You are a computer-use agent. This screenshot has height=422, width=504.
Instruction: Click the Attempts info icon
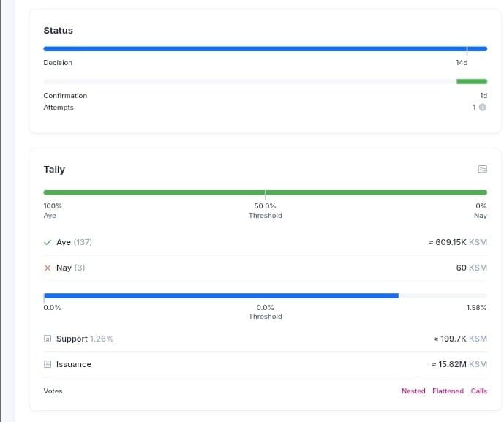482,108
